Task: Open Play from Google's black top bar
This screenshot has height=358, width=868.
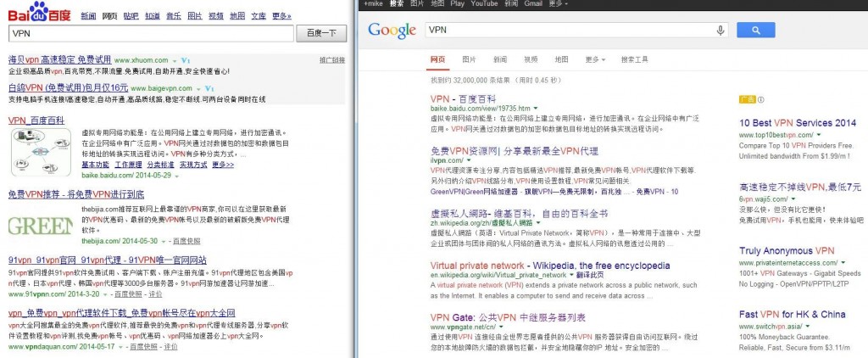Action: coord(457,4)
